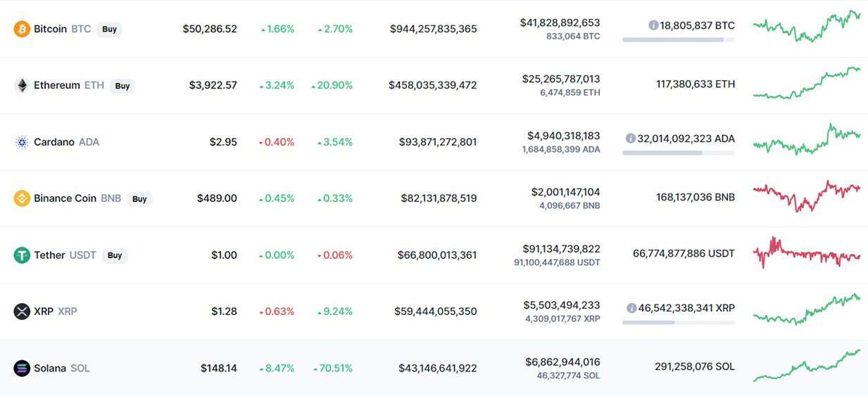The width and height of the screenshot is (868, 396).
Task: Open the Ethereum 7-day price chart
Action: pyautogui.click(x=806, y=84)
